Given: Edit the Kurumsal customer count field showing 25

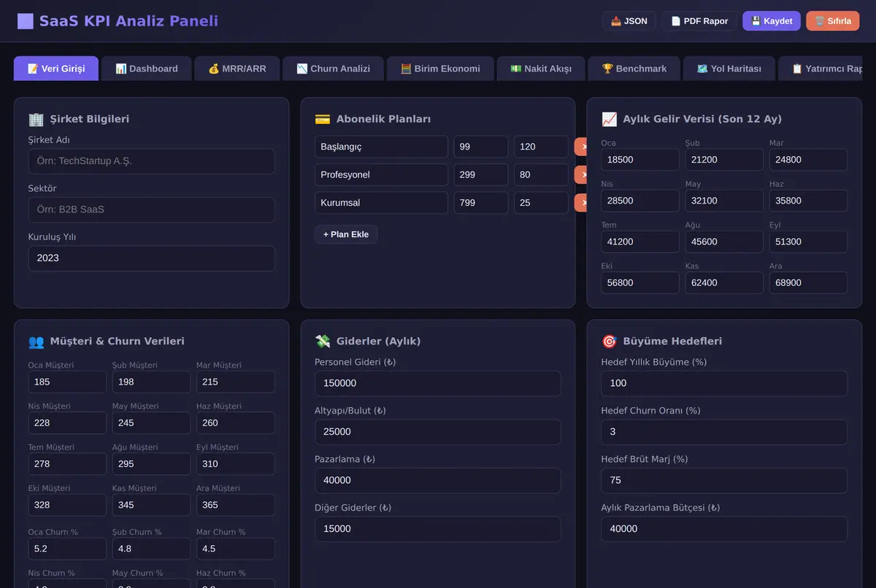Looking at the screenshot, I should click(x=541, y=203).
